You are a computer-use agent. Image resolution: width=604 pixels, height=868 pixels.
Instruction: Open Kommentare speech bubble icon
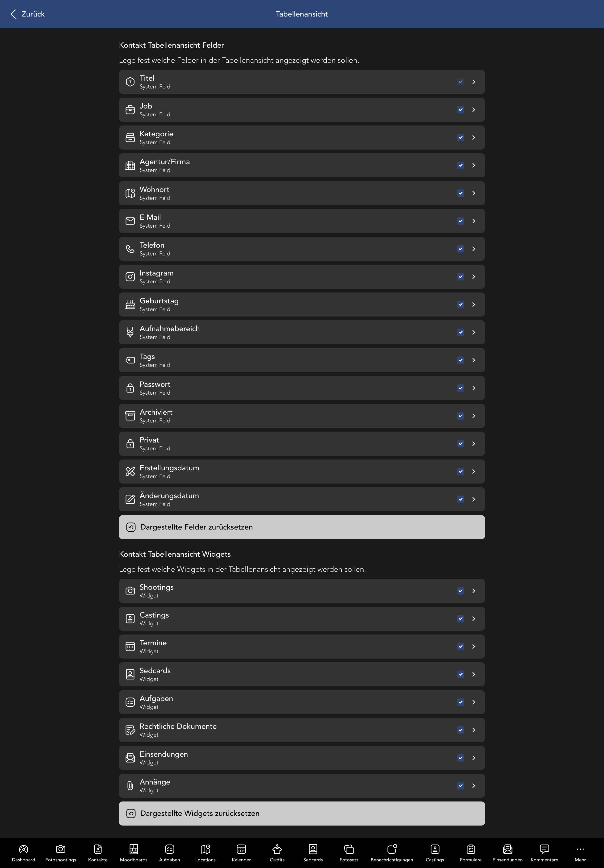544,849
